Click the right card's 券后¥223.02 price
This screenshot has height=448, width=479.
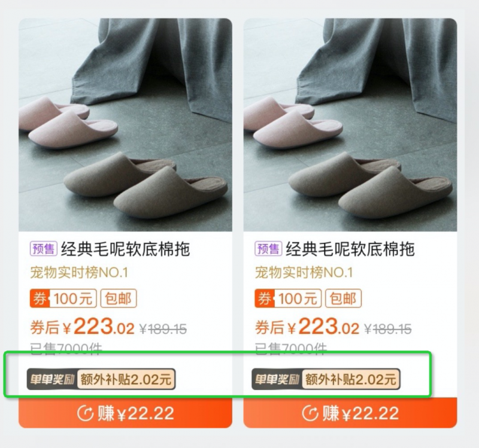(307, 327)
